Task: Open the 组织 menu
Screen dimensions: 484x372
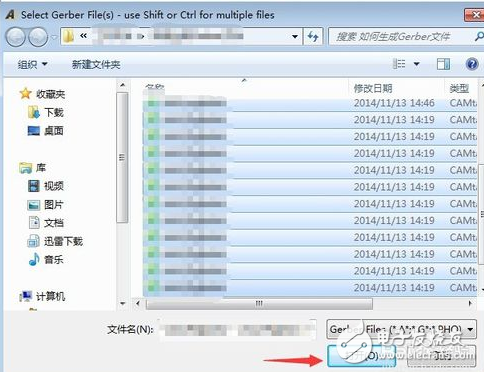Action: 32,64
